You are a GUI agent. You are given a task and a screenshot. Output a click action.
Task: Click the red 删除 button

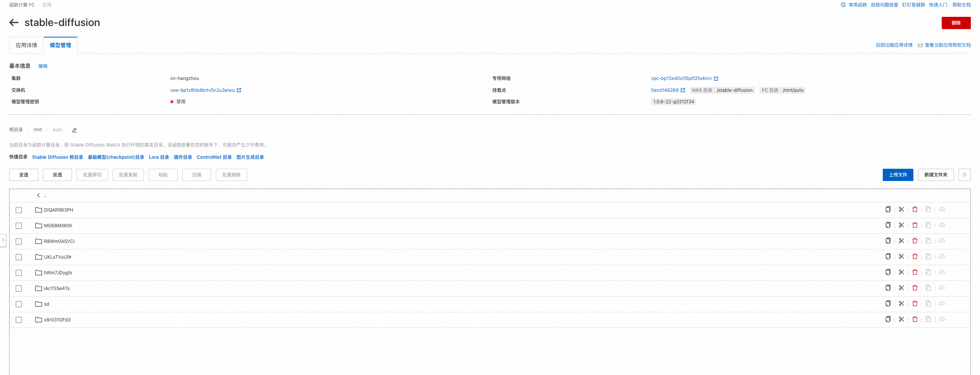click(x=956, y=23)
